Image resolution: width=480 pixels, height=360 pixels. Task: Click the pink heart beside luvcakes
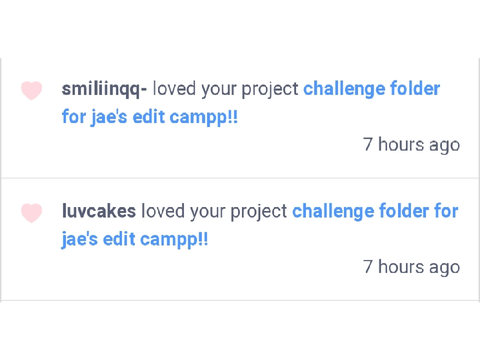click(32, 213)
